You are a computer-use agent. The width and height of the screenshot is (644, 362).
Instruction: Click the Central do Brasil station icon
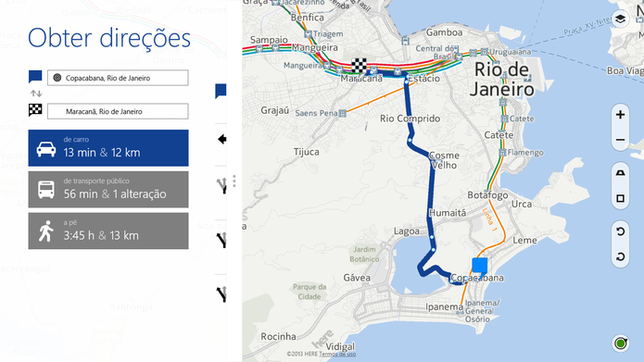(x=459, y=57)
